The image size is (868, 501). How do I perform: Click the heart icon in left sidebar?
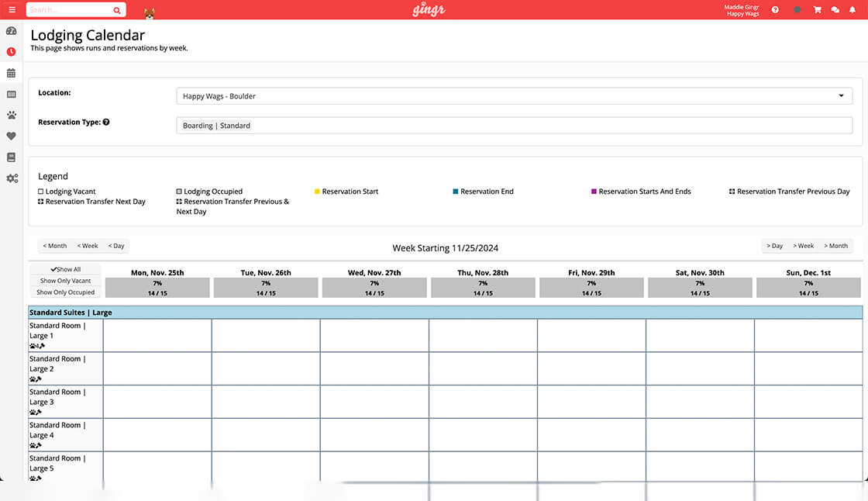tap(12, 136)
